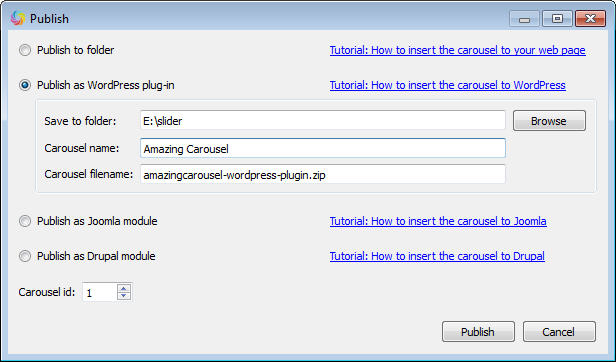Open the Drupal carousel tutorial link

437,256
